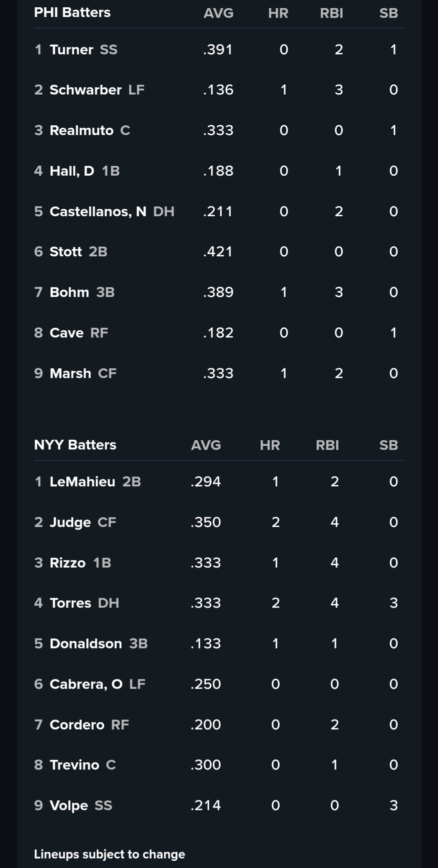438x868 pixels.
Task: Tap the NYY Batters section heading
Action: [x=75, y=445]
